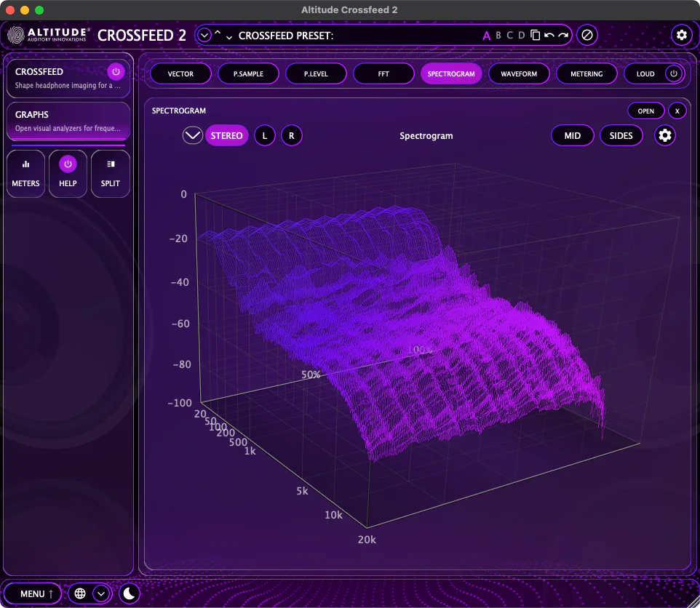The width and height of the screenshot is (700, 608).
Task: Open global settings gear top right
Action: click(x=681, y=35)
